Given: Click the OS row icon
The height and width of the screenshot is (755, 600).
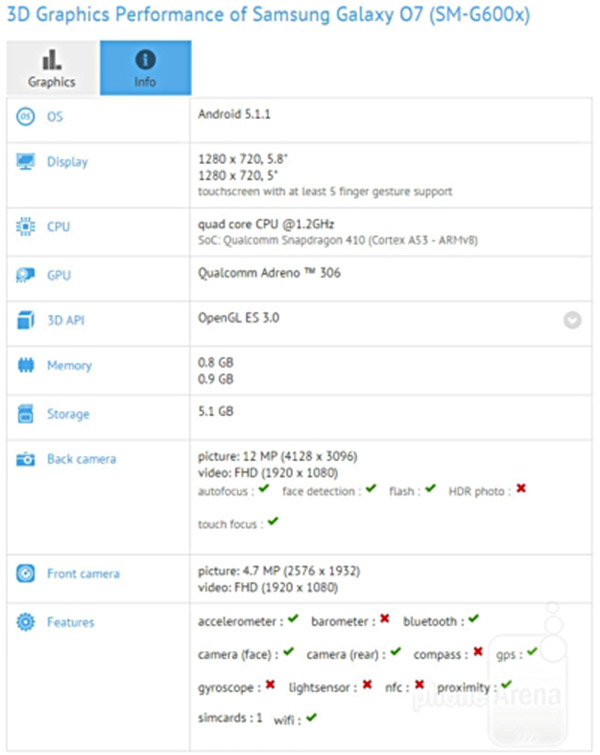Looking at the screenshot, I should (x=26, y=118).
